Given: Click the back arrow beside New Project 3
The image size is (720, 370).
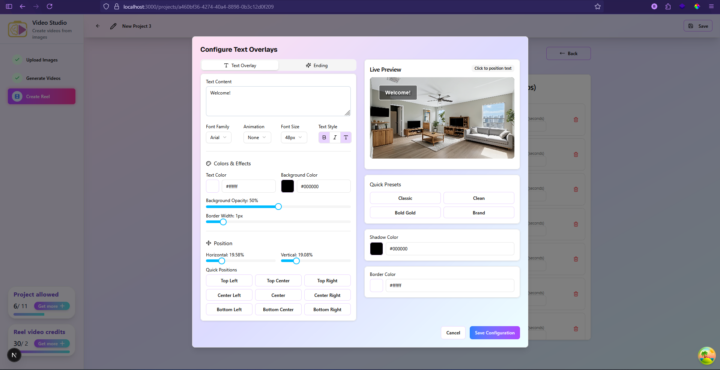Looking at the screenshot, I should click(x=98, y=26).
